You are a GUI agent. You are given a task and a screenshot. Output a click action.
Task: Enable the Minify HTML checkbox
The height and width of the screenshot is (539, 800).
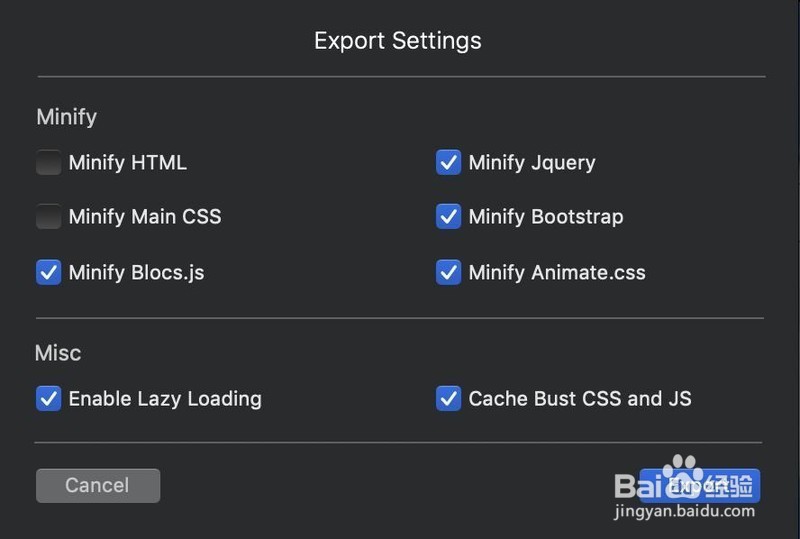pyautogui.click(x=49, y=162)
